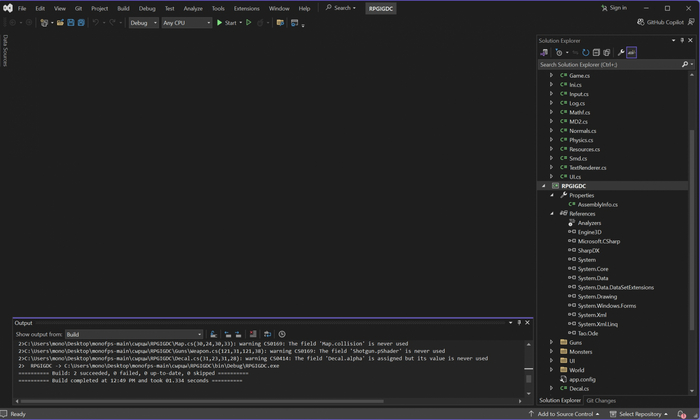The height and width of the screenshot is (420, 700).
Task: Click the Save All toolbar icon
Action: [82, 23]
